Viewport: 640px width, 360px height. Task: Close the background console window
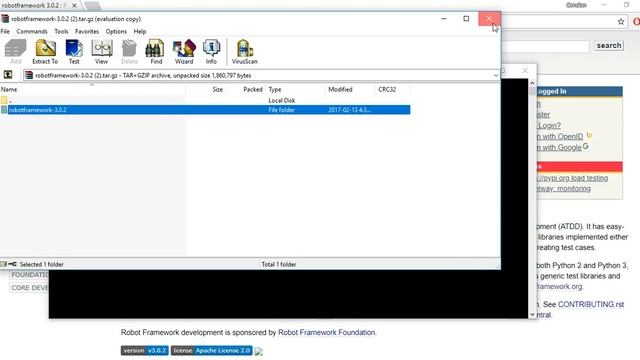point(525,71)
